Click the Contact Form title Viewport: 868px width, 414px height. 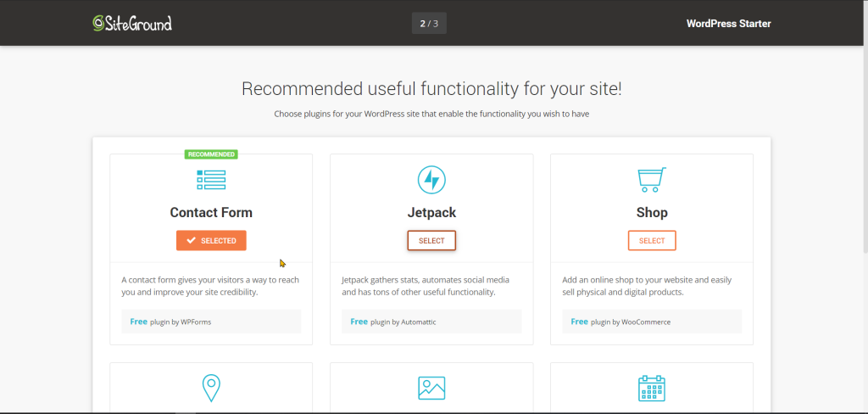click(x=211, y=212)
